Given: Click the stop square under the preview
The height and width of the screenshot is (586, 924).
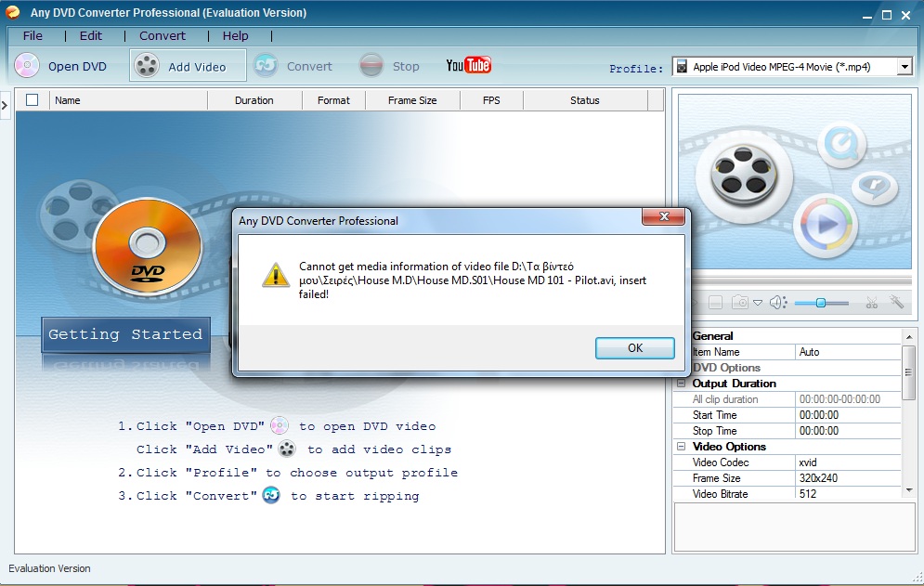Looking at the screenshot, I should tap(715, 303).
